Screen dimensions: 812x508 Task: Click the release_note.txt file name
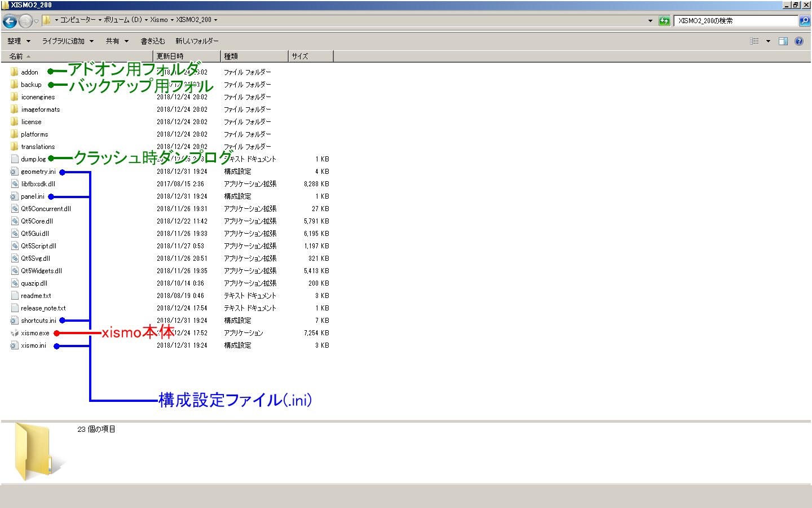pyautogui.click(x=43, y=308)
